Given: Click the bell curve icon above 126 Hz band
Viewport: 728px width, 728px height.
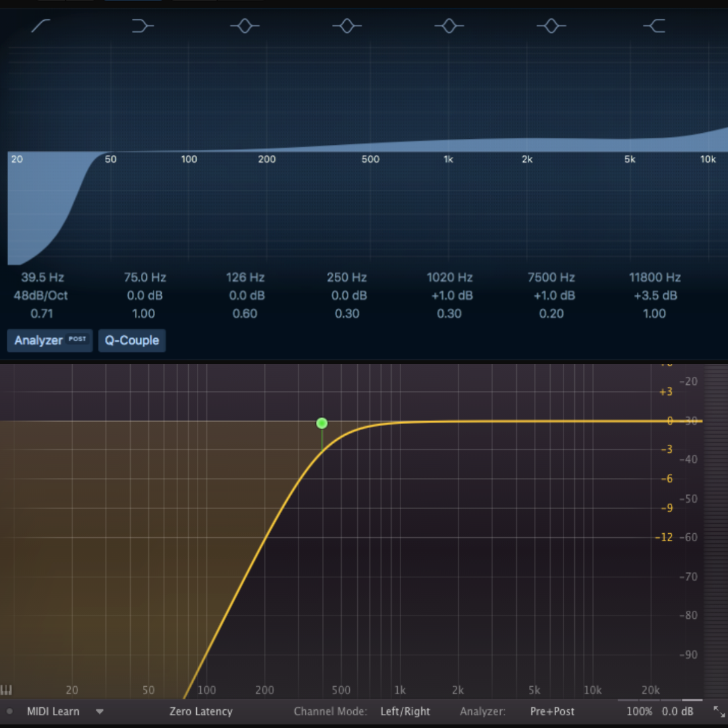Looking at the screenshot, I should tap(245, 26).
